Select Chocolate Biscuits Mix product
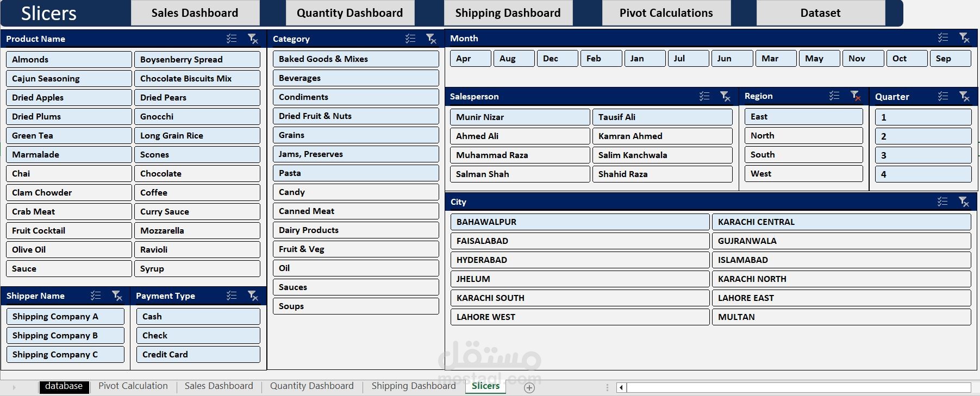 tap(197, 78)
